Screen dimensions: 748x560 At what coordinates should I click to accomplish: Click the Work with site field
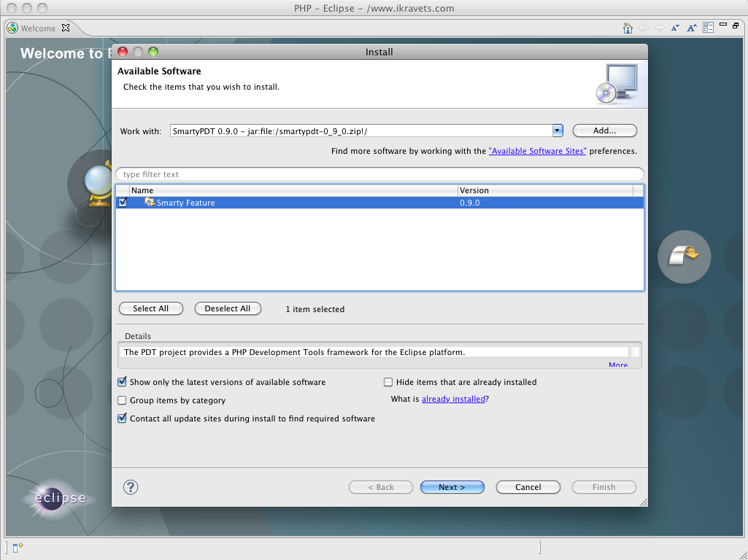[x=361, y=131]
